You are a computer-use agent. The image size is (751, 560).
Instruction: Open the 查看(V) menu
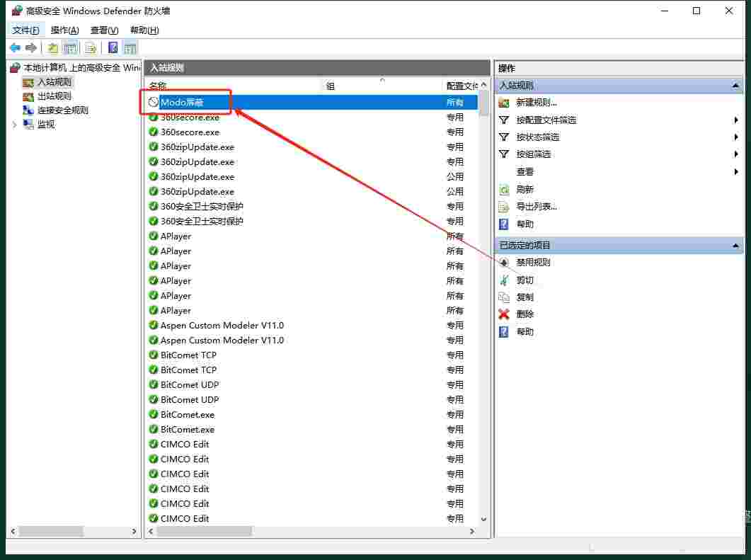click(x=103, y=30)
